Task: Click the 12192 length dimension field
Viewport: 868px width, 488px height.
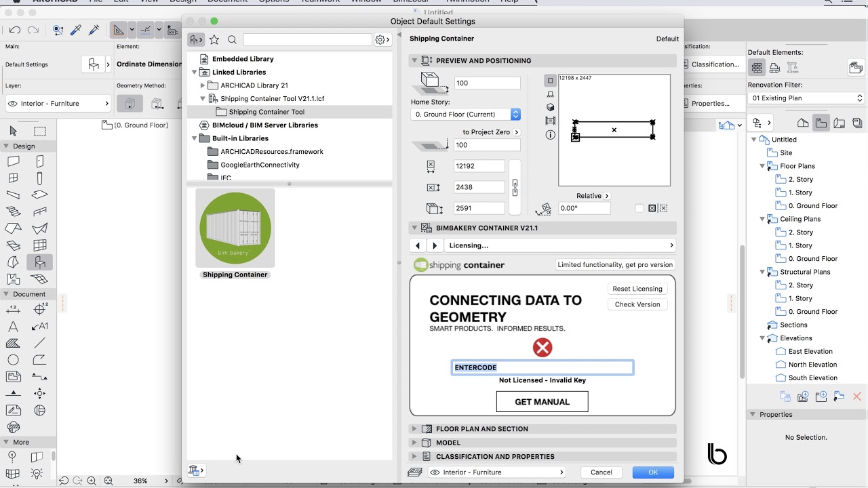Action: pyautogui.click(x=479, y=166)
